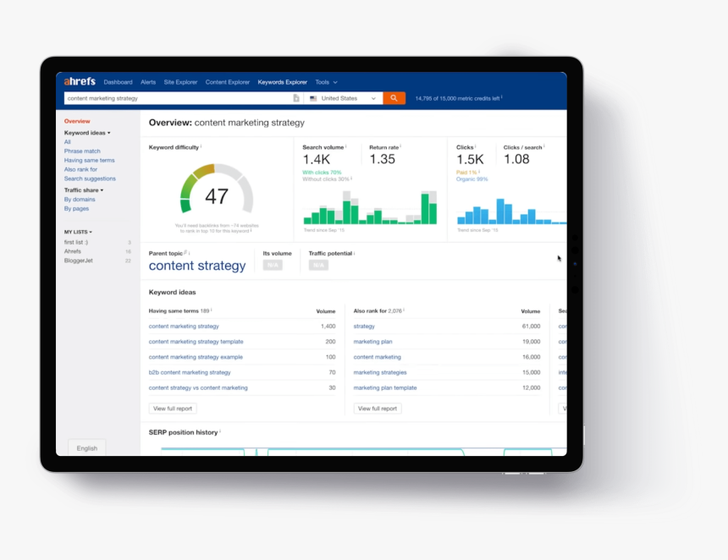The width and height of the screenshot is (728, 560).
Task: Click the parent topic 'content strategy' link
Action: point(197,266)
